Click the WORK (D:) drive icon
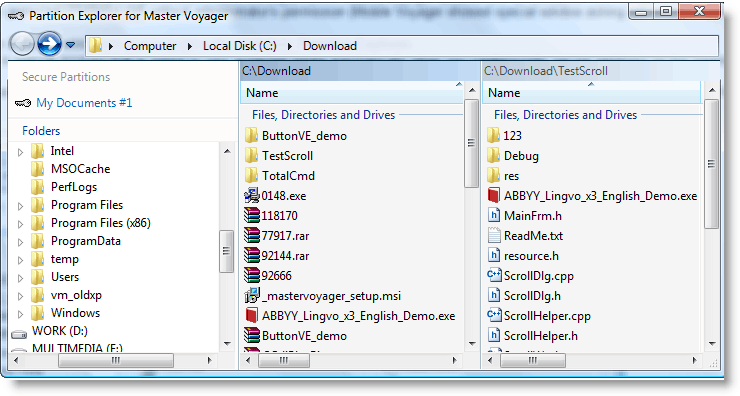This screenshot has width=740, height=396. coord(19,334)
